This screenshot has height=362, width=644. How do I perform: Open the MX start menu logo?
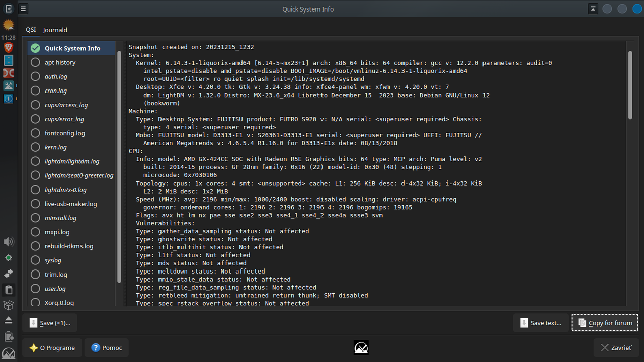[x=8, y=353]
